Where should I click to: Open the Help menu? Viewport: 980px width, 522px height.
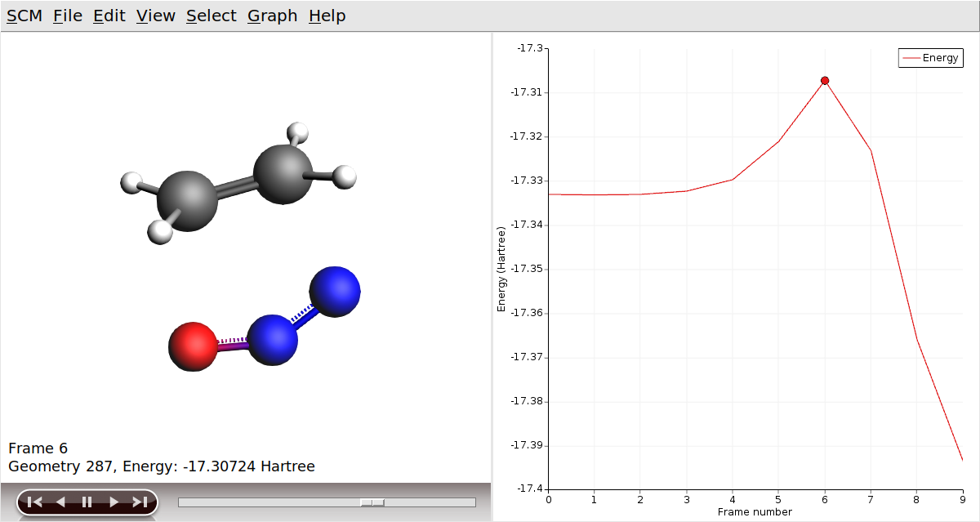(x=327, y=16)
